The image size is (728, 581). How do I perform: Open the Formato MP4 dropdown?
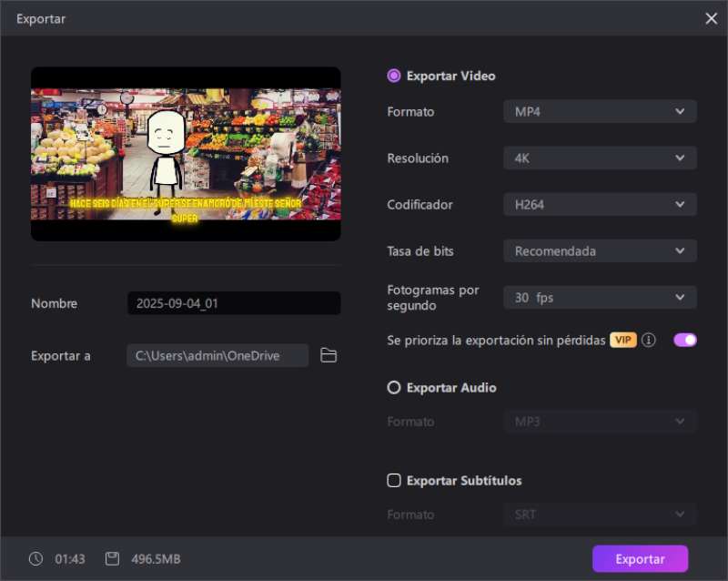600,112
